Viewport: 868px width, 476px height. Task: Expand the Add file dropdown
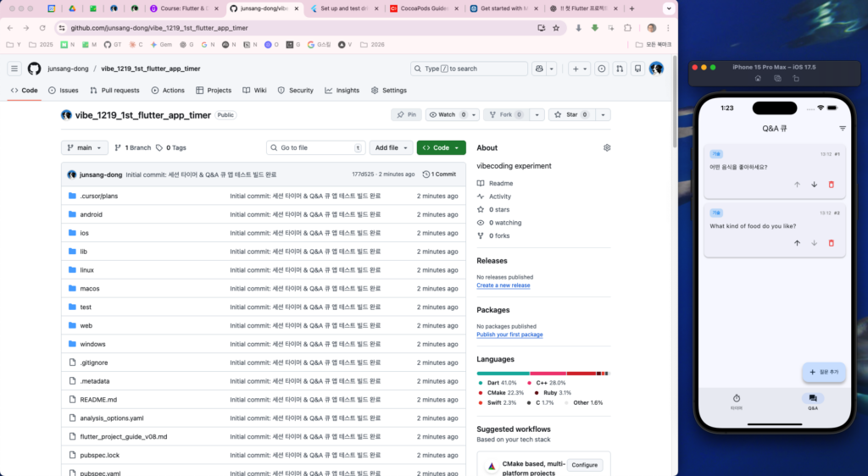pyautogui.click(x=392, y=147)
